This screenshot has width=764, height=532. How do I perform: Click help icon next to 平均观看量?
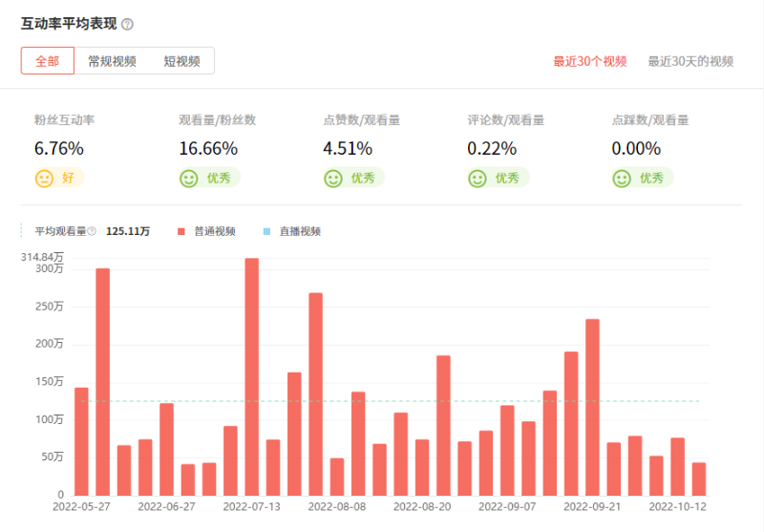click(x=92, y=231)
